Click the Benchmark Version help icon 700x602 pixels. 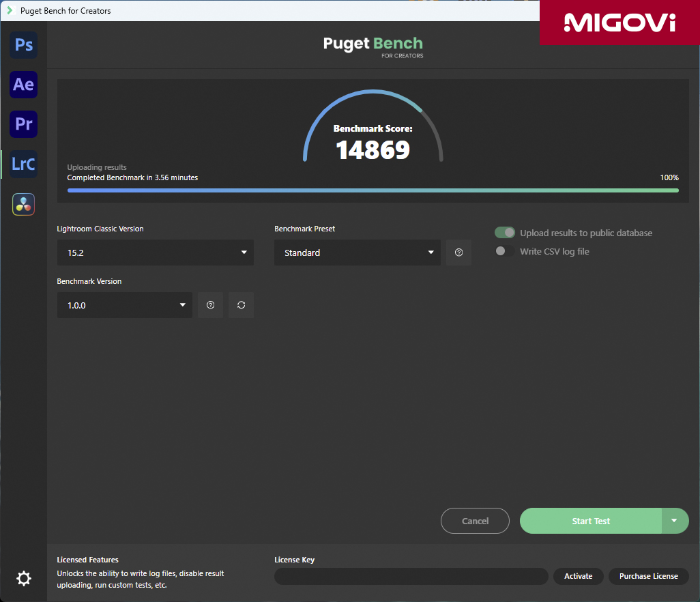pos(210,305)
